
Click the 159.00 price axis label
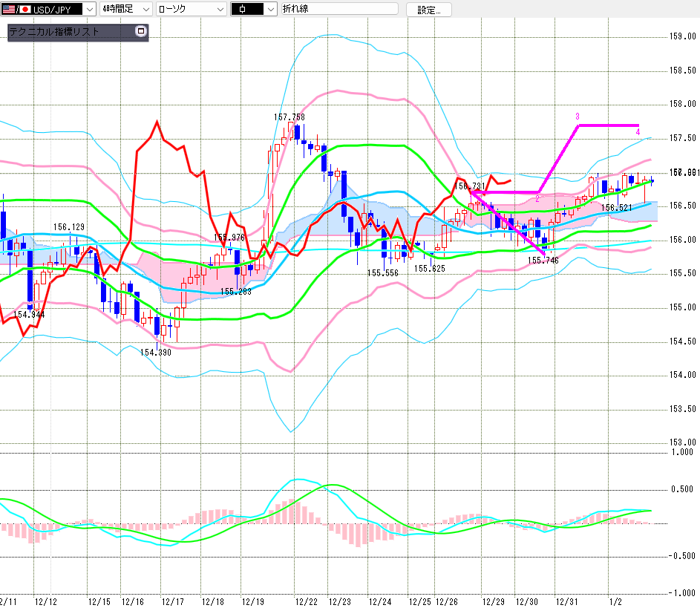point(682,36)
